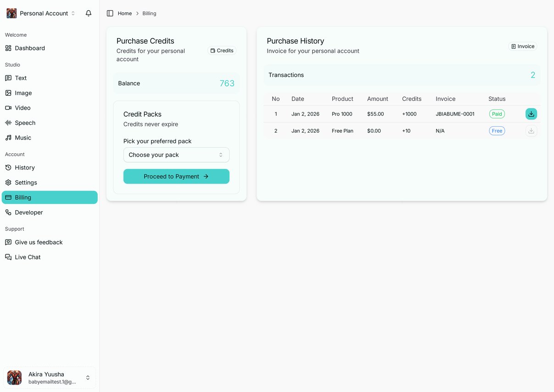The height and width of the screenshot is (392, 554).
Task: Click the Paid status badge
Action: coord(497,114)
